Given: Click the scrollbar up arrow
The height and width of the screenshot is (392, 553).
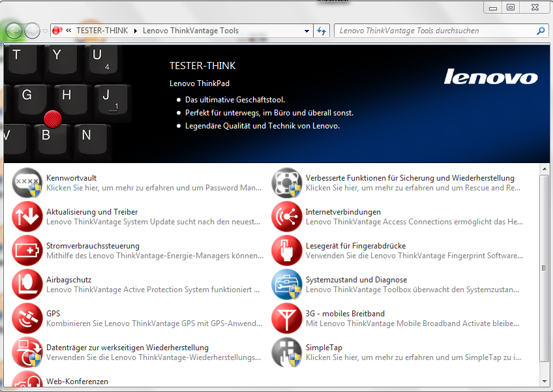Looking at the screenshot, I should pyautogui.click(x=545, y=170).
